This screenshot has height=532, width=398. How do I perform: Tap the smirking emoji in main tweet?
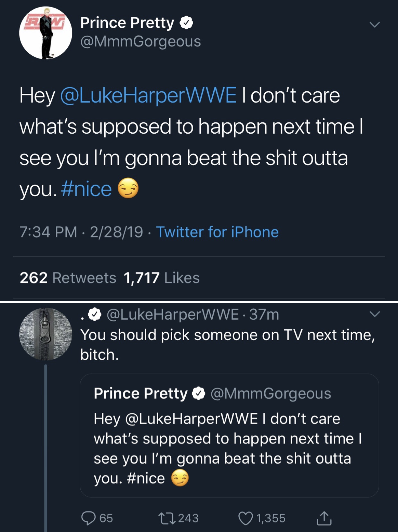(128, 188)
